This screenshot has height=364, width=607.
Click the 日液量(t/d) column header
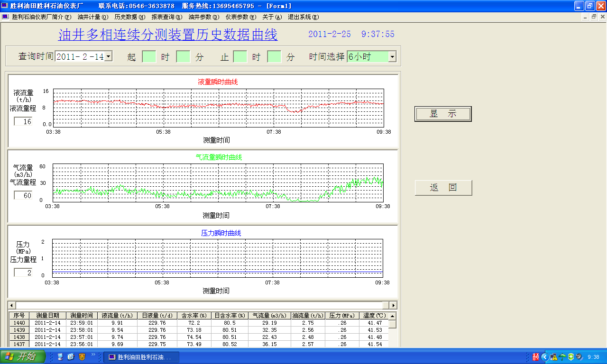coord(156,316)
